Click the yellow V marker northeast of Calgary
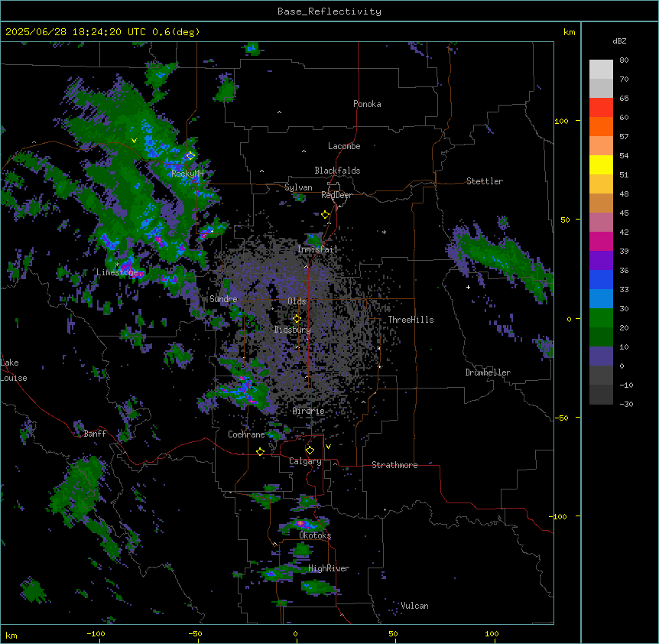 [328, 447]
